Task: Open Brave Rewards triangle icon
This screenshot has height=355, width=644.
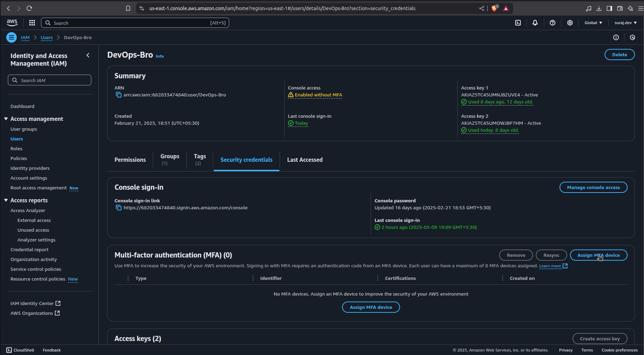Action: click(x=506, y=8)
